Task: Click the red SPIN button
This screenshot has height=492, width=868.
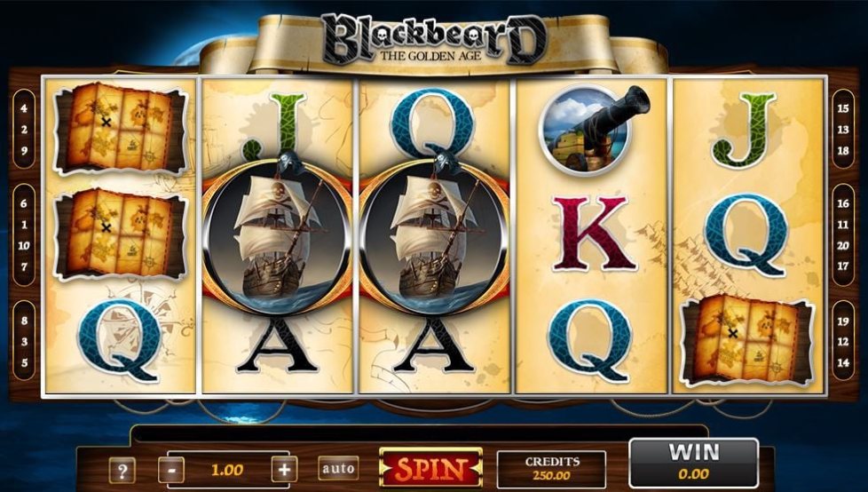Action: (430, 468)
